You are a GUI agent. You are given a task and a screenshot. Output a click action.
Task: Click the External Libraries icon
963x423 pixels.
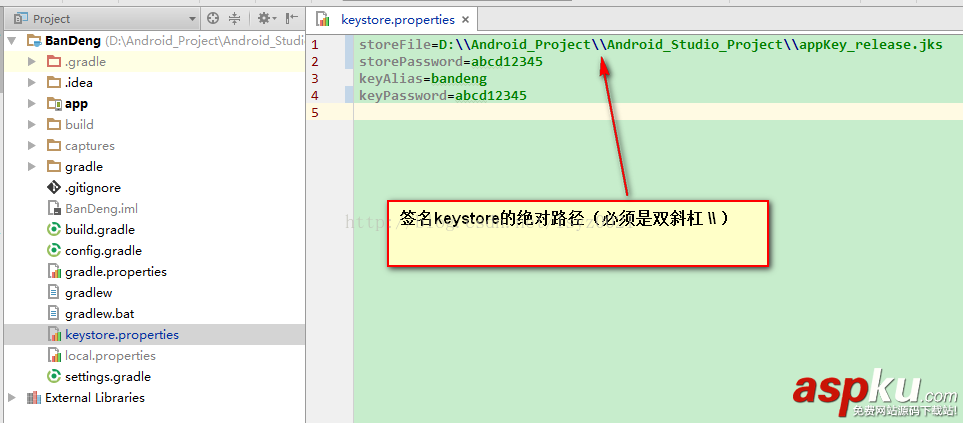coord(34,398)
